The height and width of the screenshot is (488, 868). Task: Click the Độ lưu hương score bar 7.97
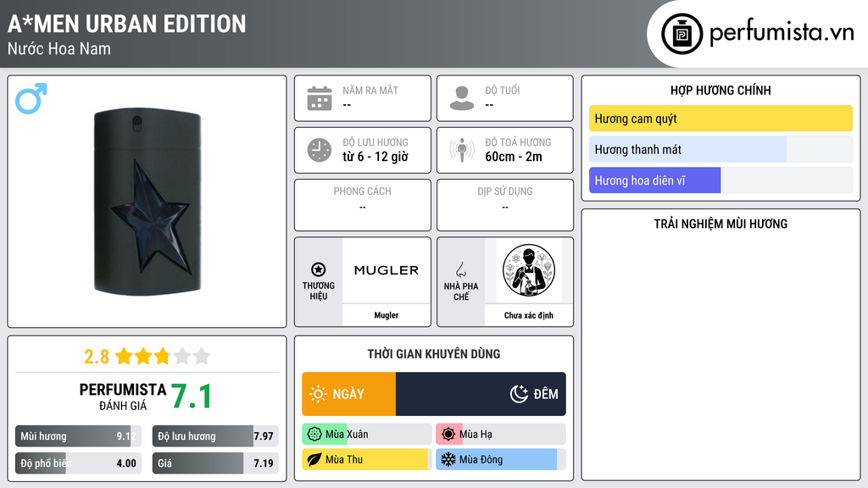point(216,436)
